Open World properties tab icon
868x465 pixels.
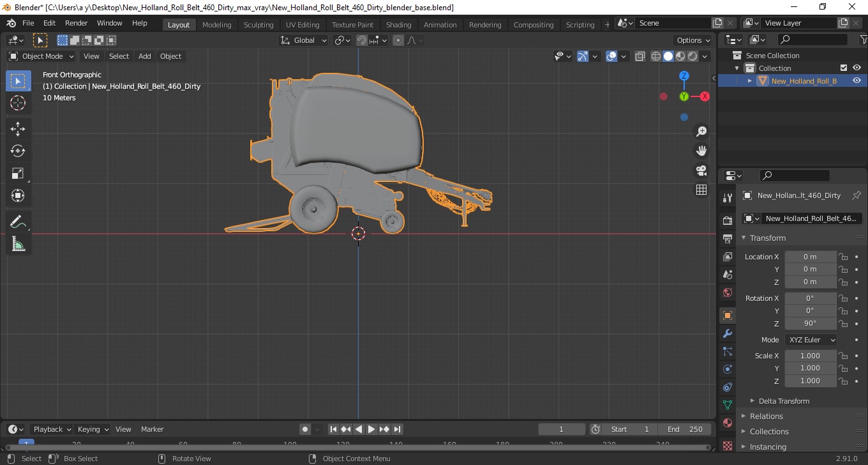727,293
